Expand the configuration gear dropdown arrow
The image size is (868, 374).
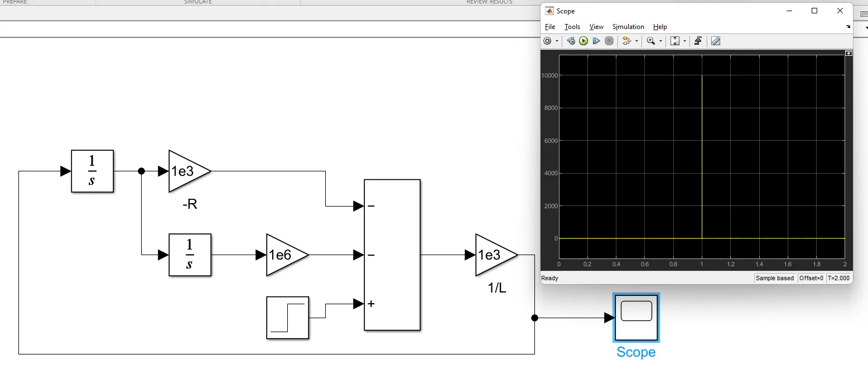pyautogui.click(x=557, y=41)
